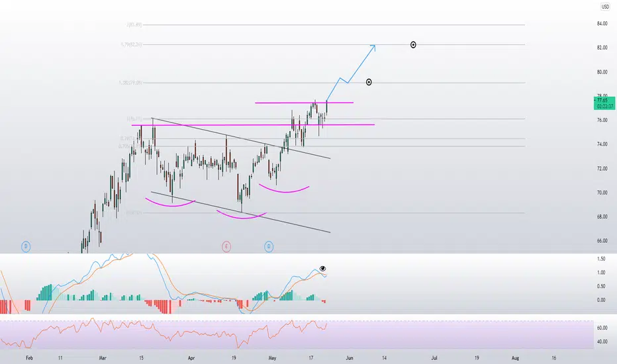Click the dividend D marker before May

pos(269,247)
